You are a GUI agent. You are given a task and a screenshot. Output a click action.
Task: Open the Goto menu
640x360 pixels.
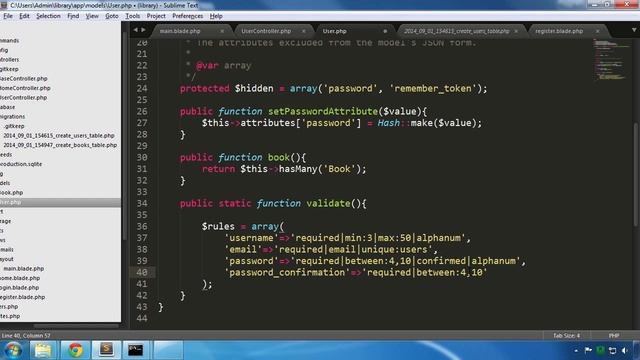coord(111,16)
